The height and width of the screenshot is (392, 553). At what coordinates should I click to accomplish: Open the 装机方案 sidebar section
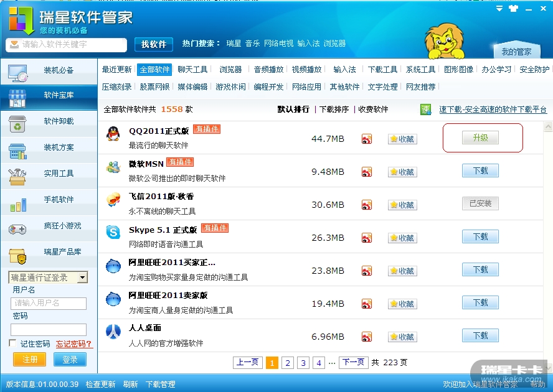pos(49,150)
